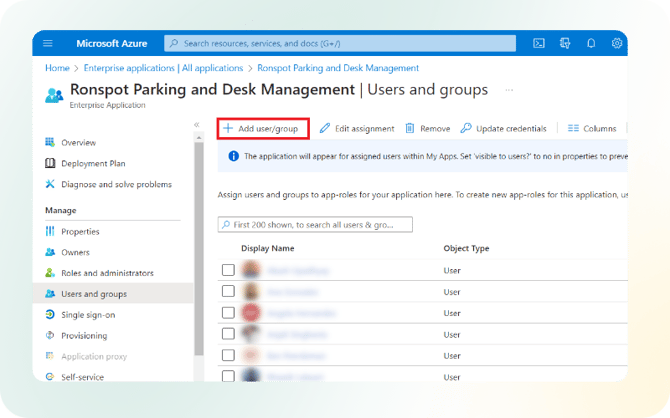Screen dimensions: 670x418
Task: Click the Add user/group button
Action: pyautogui.click(x=263, y=128)
